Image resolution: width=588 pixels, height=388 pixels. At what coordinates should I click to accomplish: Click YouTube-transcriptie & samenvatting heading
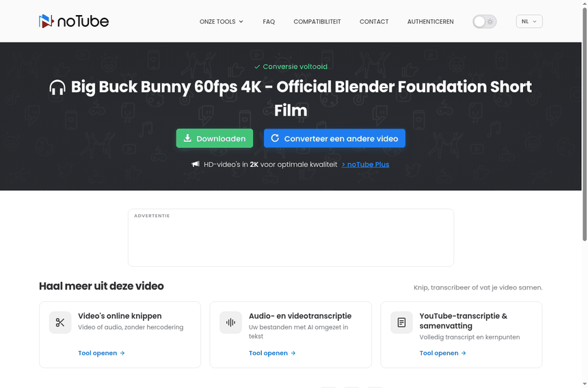[463, 321]
